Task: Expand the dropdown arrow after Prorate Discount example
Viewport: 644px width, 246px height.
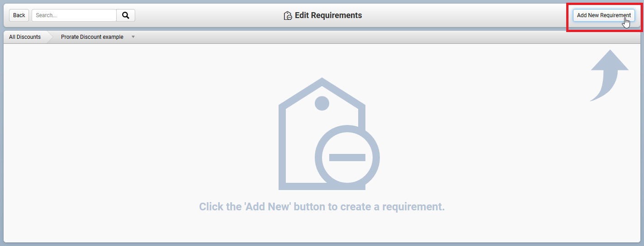Action: tap(133, 37)
